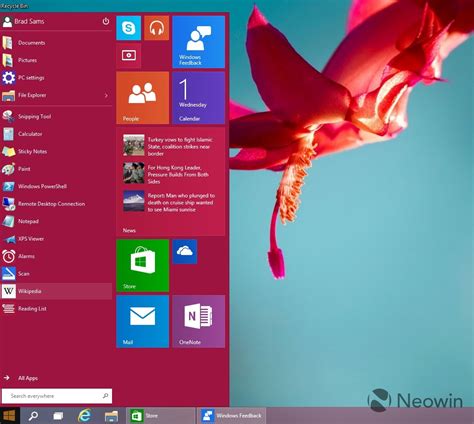The height and width of the screenshot is (424, 474).
Task: Click the magnifier in search box
Action: 105,396
